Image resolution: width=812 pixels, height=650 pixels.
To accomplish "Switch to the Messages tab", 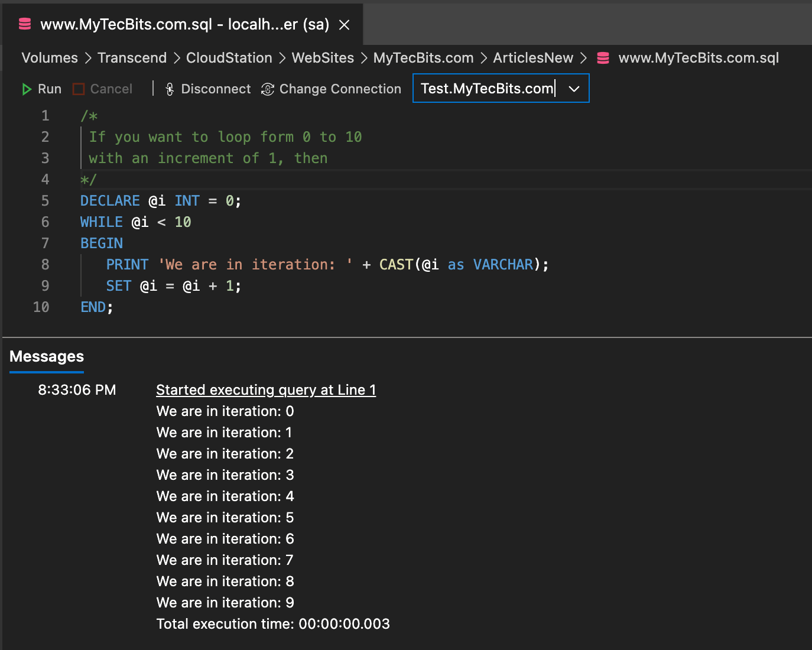I will (x=46, y=356).
